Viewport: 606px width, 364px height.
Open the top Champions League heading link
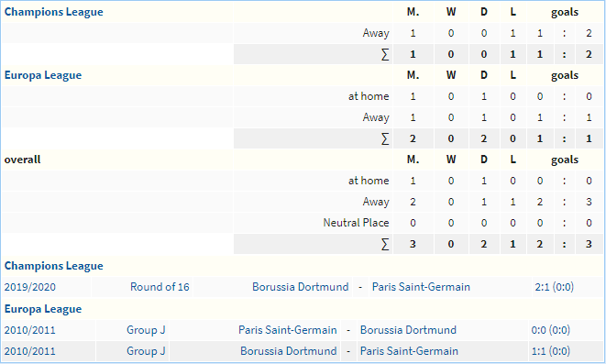point(54,12)
